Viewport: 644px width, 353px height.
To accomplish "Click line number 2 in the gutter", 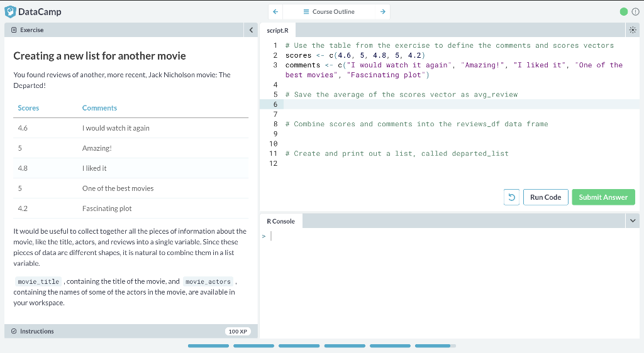I will point(275,55).
